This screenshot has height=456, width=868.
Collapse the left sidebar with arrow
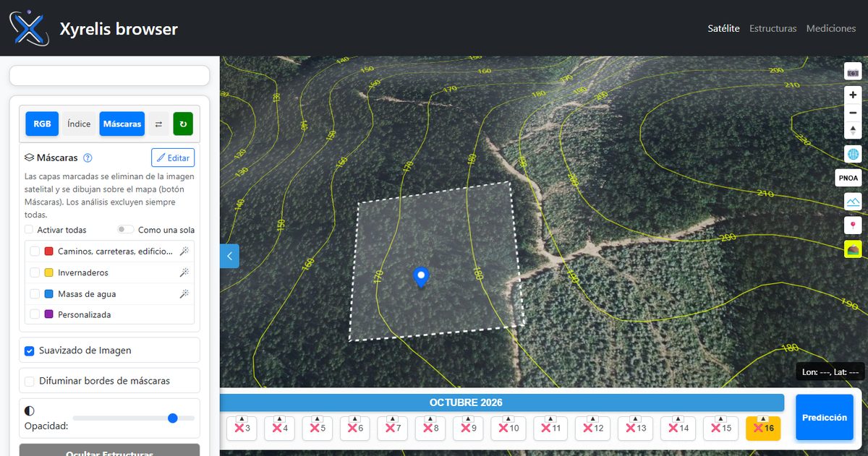229,256
